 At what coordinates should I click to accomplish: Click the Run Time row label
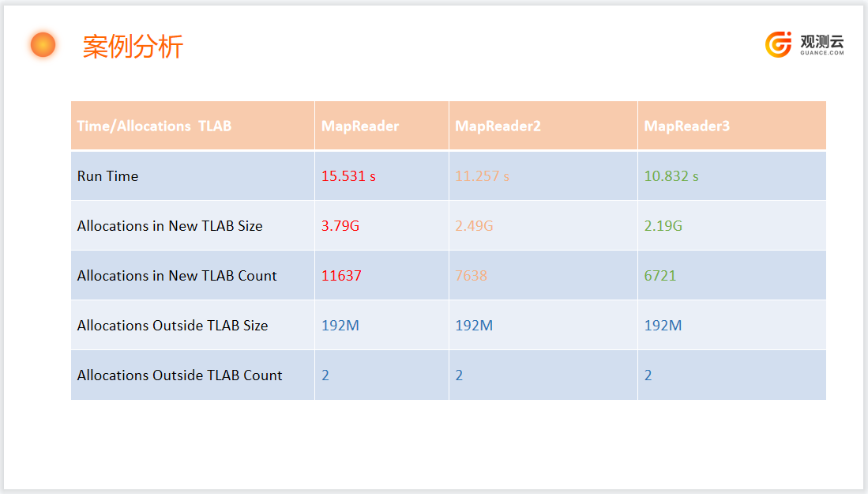(x=107, y=176)
